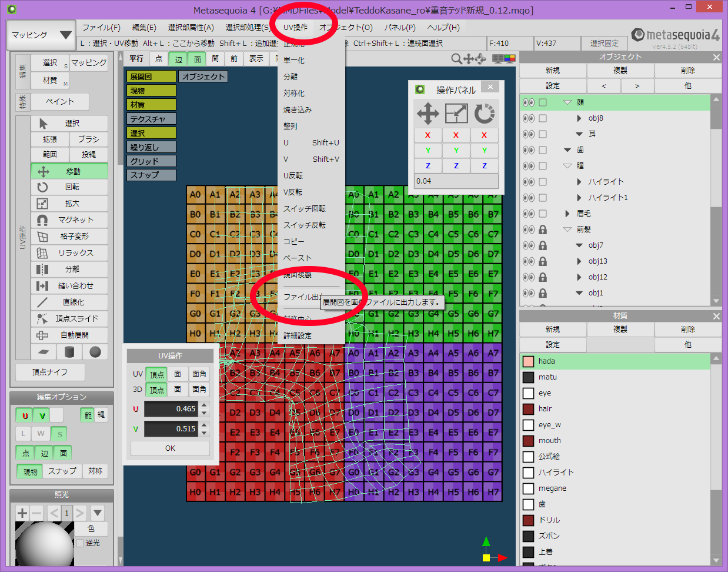Open the 選択部属性(A) menu
Image resolution: width=728 pixels, height=572 pixels.
(191, 28)
